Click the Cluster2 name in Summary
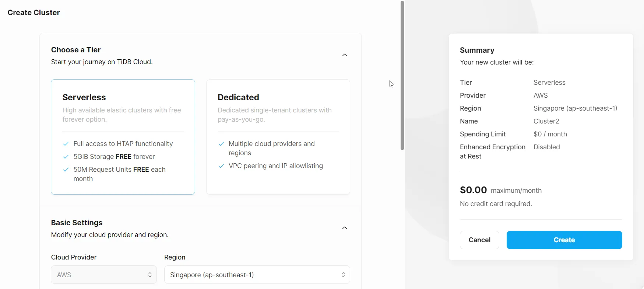 click(x=546, y=121)
